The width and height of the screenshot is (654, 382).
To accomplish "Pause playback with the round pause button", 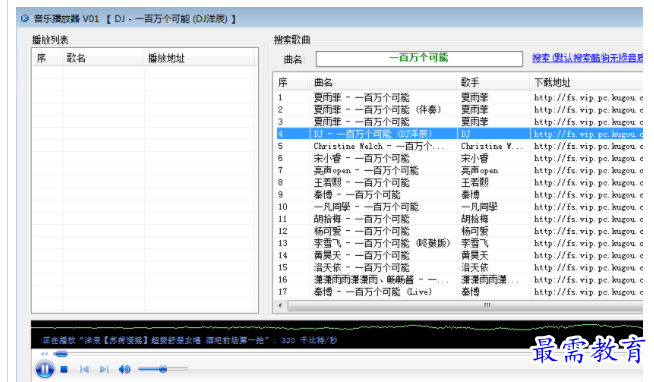I will 45,369.
